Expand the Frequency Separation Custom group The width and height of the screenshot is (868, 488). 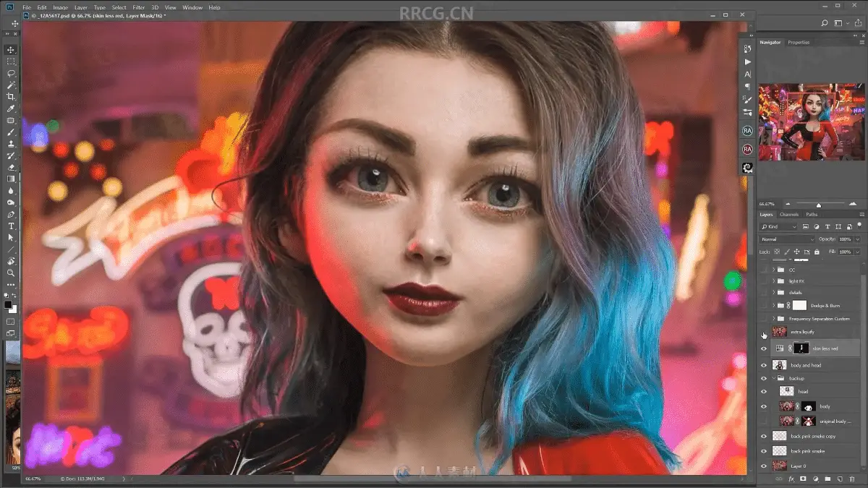773,318
